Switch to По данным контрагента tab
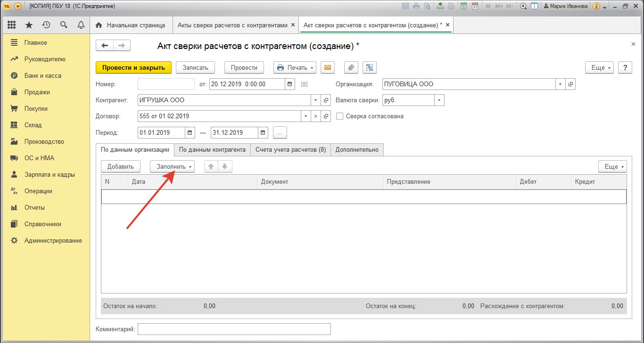Image resolution: width=644 pixels, height=343 pixels. pos(212,150)
